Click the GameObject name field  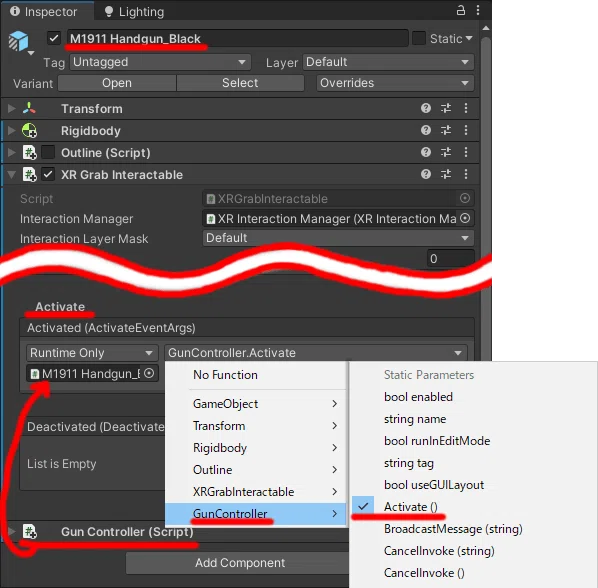click(237, 38)
